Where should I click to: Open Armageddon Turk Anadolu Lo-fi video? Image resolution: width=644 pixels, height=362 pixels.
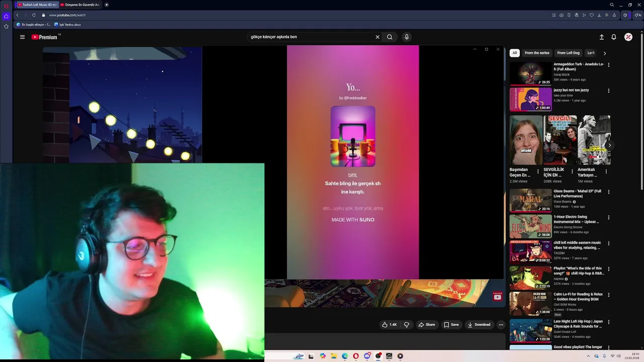[531, 74]
